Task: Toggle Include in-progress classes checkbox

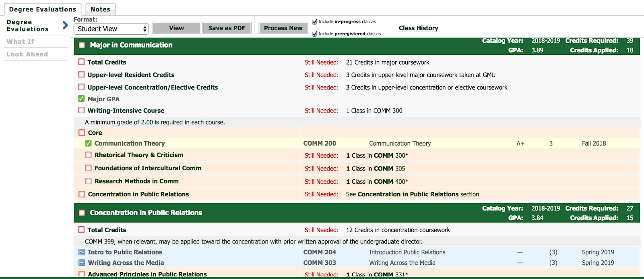Action: tap(315, 22)
